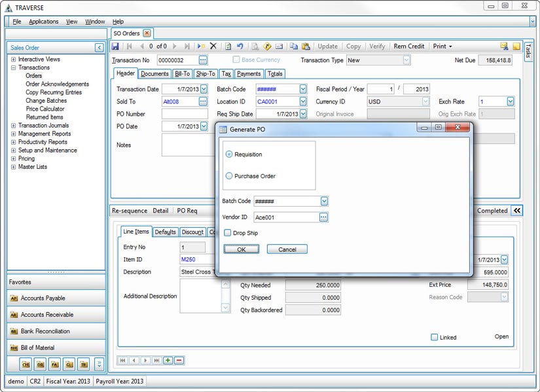
Task: Toggle the Base Currency checkbox
Action: coord(236,60)
